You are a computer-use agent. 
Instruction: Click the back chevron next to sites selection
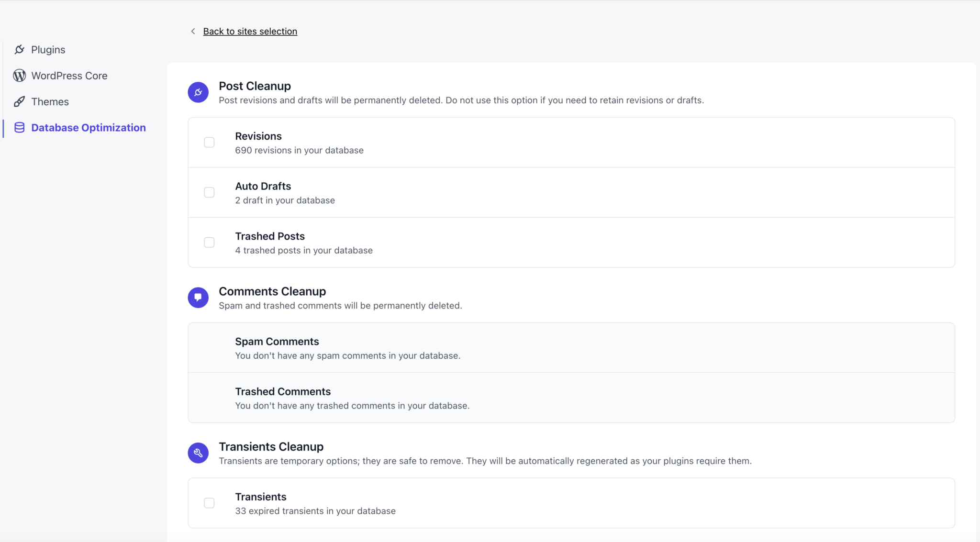coord(193,31)
